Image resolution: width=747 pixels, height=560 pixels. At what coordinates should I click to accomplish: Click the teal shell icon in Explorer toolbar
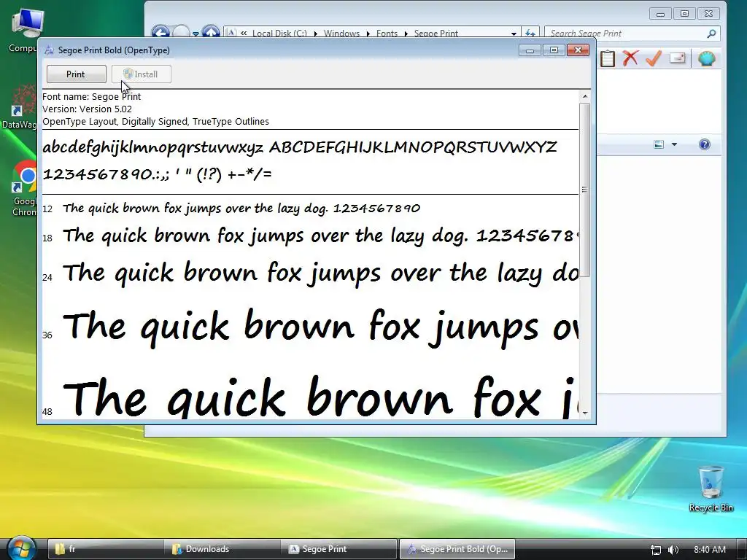coord(706,58)
